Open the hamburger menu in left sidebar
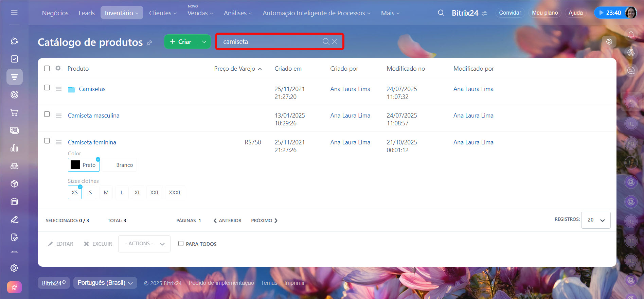The image size is (644, 299). 14,13
